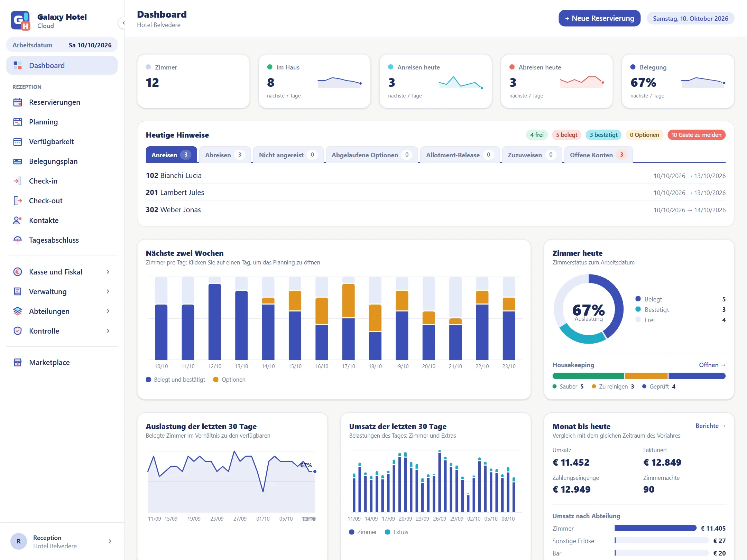The image size is (747, 560).
Task: Open the Reception user menu chevron
Action: (x=110, y=541)
